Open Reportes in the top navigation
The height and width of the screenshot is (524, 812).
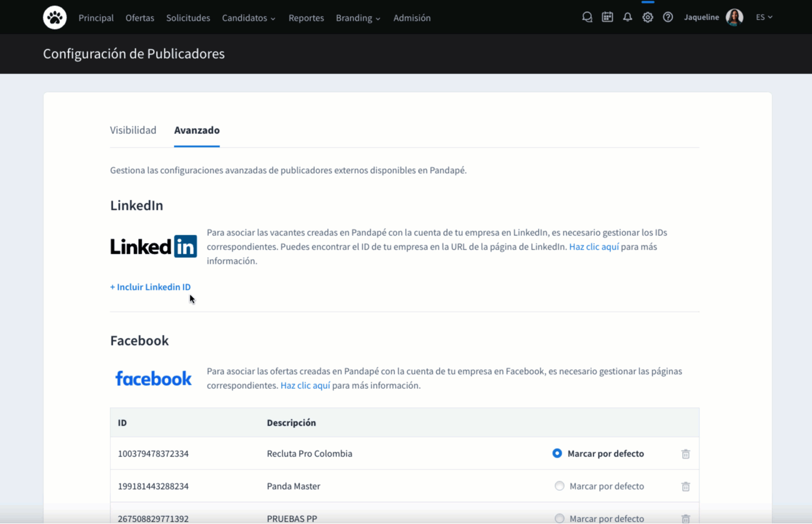point(306,18)
